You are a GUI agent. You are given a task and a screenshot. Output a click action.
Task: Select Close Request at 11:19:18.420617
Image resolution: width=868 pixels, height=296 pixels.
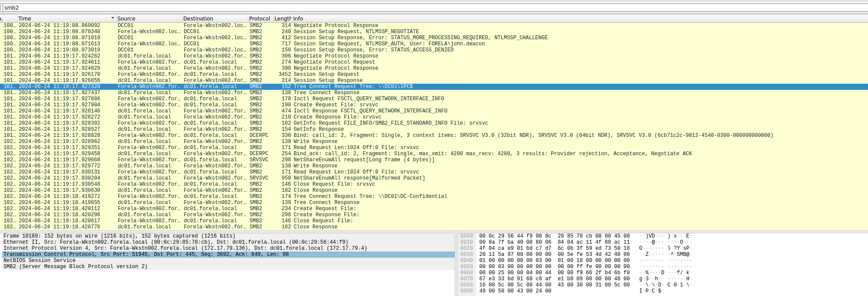(x=434, y=221)
